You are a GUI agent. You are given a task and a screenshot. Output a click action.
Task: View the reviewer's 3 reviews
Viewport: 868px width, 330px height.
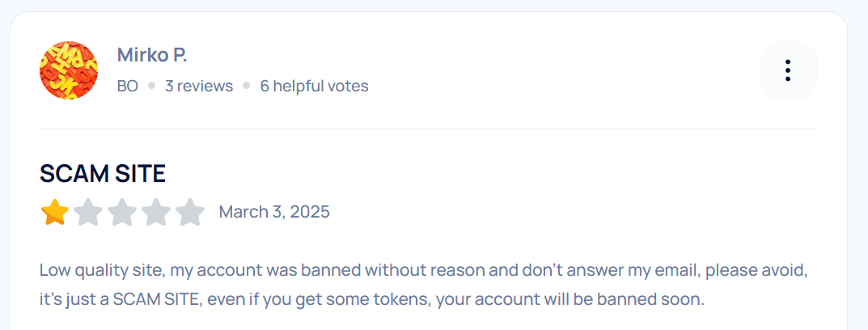(x=199, y=86)
